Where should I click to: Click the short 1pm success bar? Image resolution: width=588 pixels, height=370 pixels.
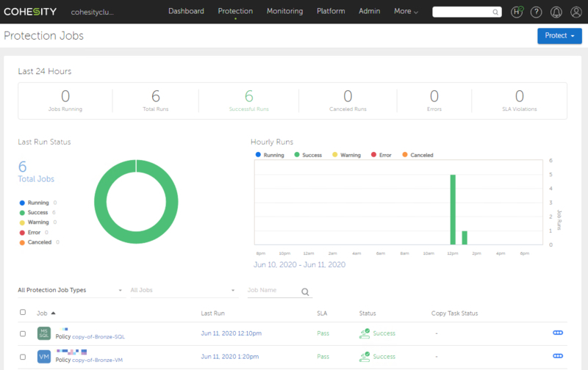pos(465,238)
